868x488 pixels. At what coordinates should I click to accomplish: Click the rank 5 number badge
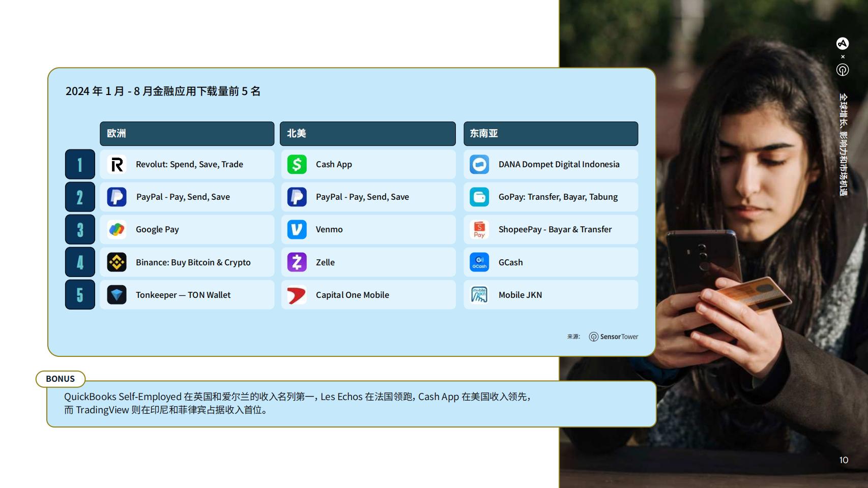[x=80, y=295]
